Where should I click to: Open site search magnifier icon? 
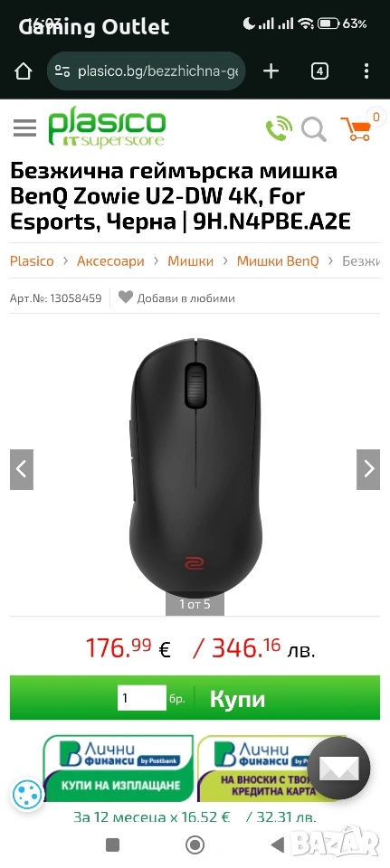coord(314,129)
